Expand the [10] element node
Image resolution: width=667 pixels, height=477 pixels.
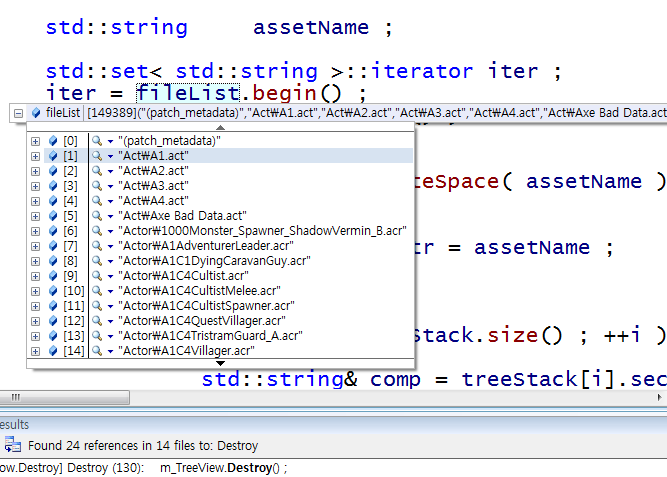click(35, 291)
